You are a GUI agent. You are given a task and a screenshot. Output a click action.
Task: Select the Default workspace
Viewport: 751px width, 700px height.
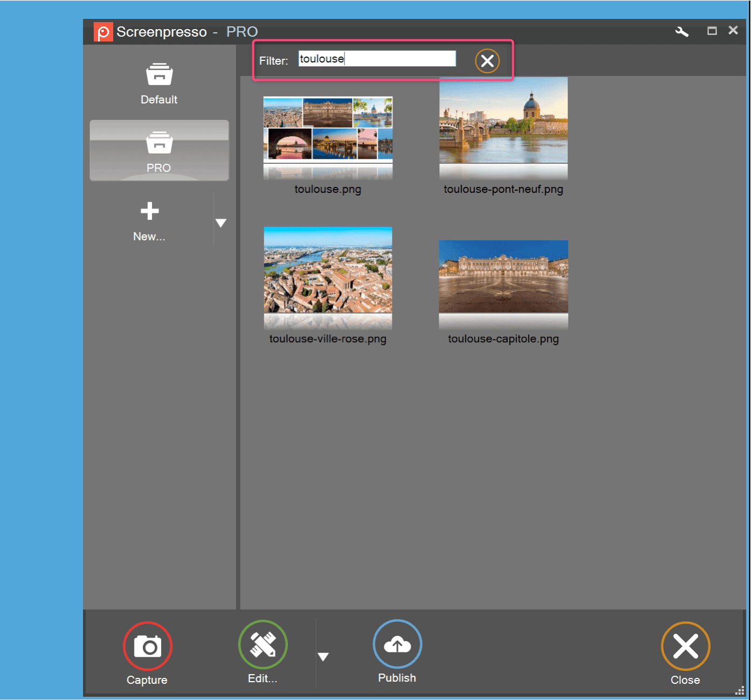(159, 84)
